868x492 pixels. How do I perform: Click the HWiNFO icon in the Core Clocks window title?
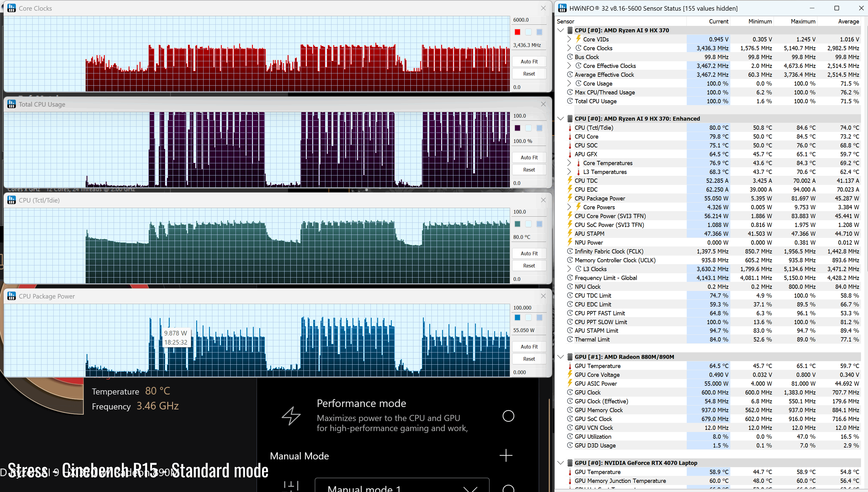click(x=12, y=8)
